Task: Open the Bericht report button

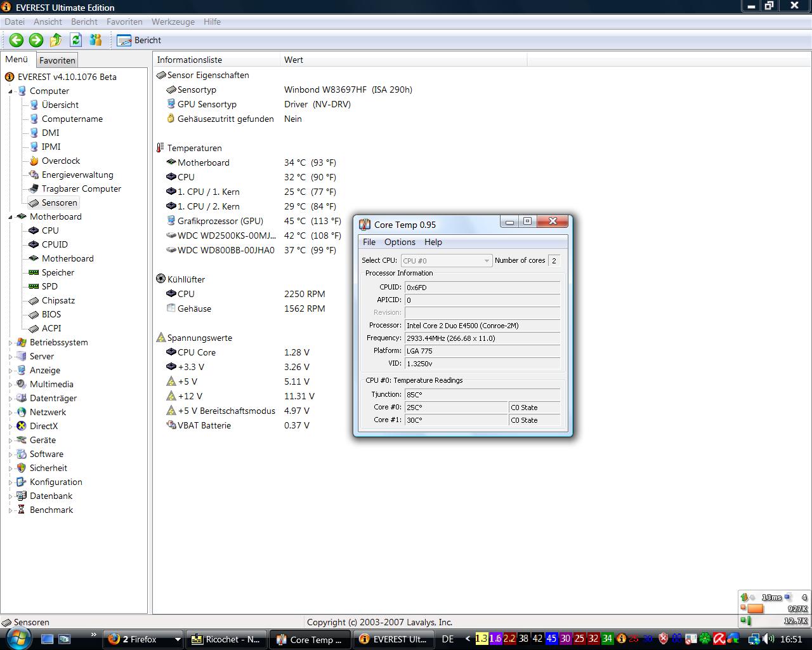Action: [x=139, y=40]
